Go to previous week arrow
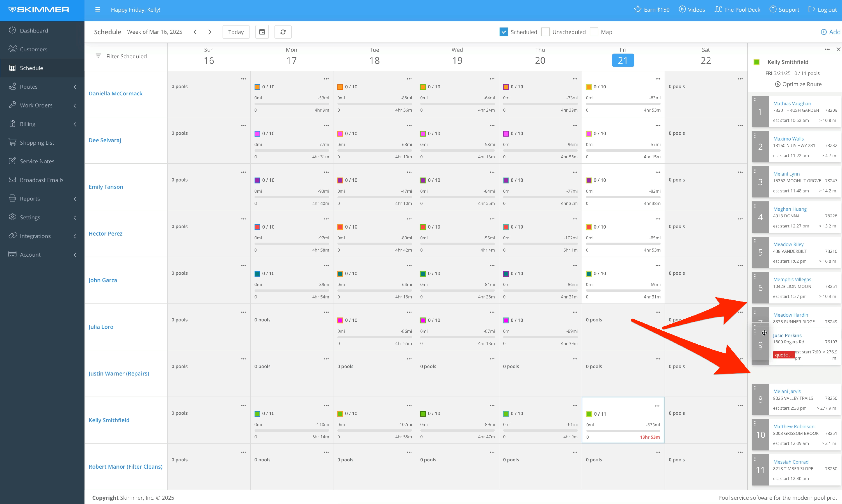This screenshot has width=842, height=504. (195, 32)
